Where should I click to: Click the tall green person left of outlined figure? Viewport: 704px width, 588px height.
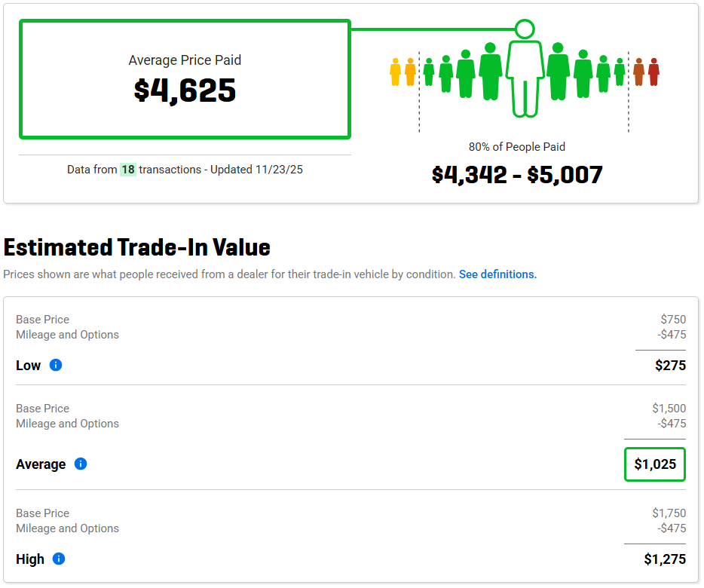491,71
